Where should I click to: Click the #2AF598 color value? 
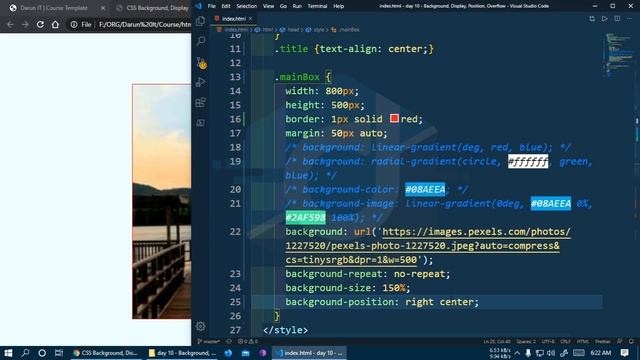(305, 218)
